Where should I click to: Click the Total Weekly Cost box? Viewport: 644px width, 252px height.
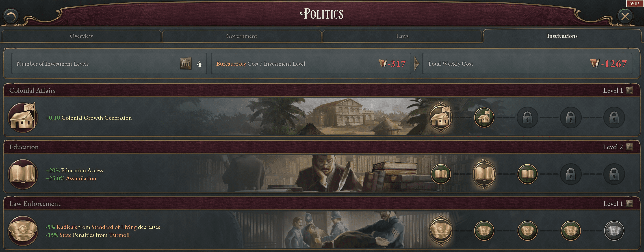tap(527, 64)
